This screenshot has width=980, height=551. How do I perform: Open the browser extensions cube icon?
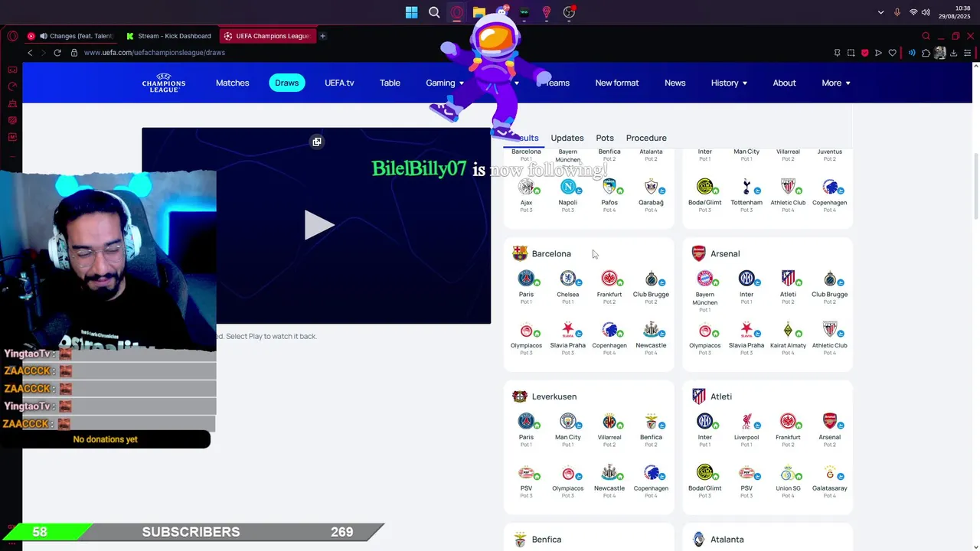pyautogui.click(x=926, y=53)
